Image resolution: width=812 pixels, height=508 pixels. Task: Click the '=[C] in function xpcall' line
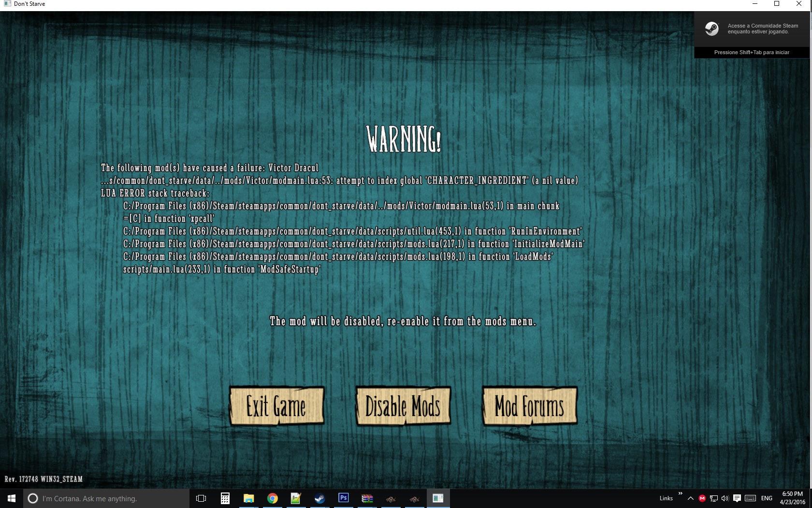click(169, 219)
